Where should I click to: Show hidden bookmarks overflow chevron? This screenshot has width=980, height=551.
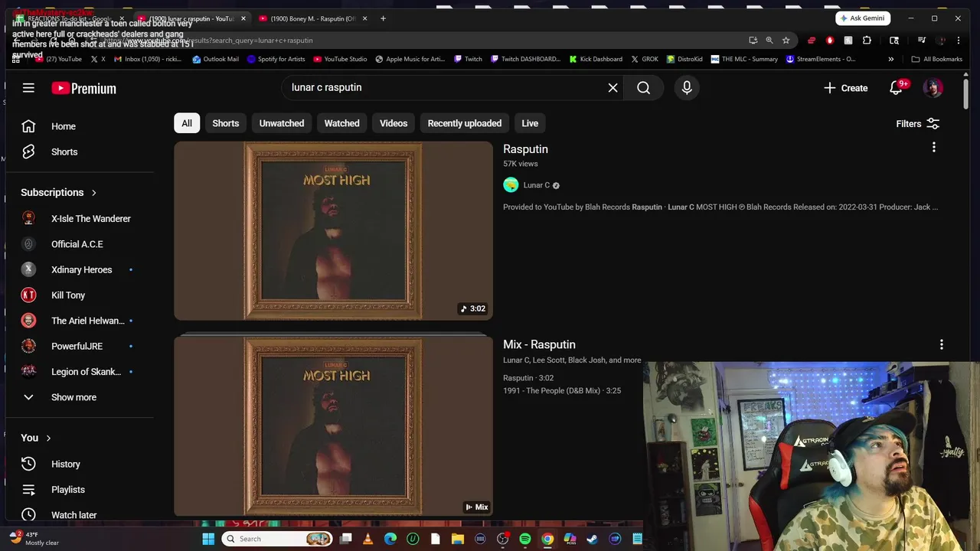pos(890,59)
